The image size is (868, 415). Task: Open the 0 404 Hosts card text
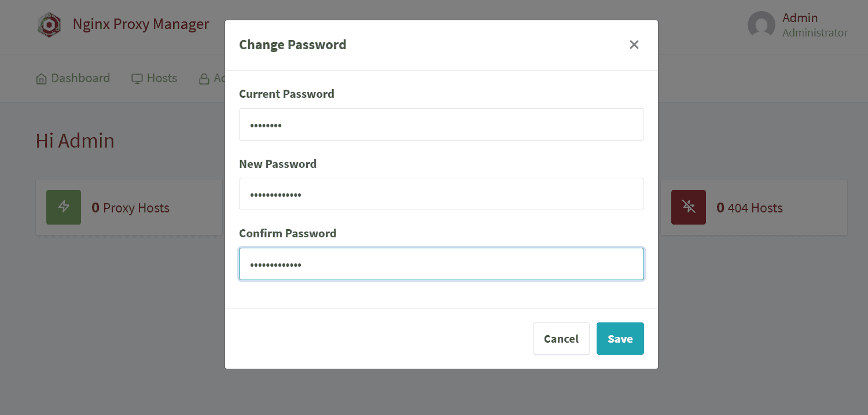(x=749, y=208)
